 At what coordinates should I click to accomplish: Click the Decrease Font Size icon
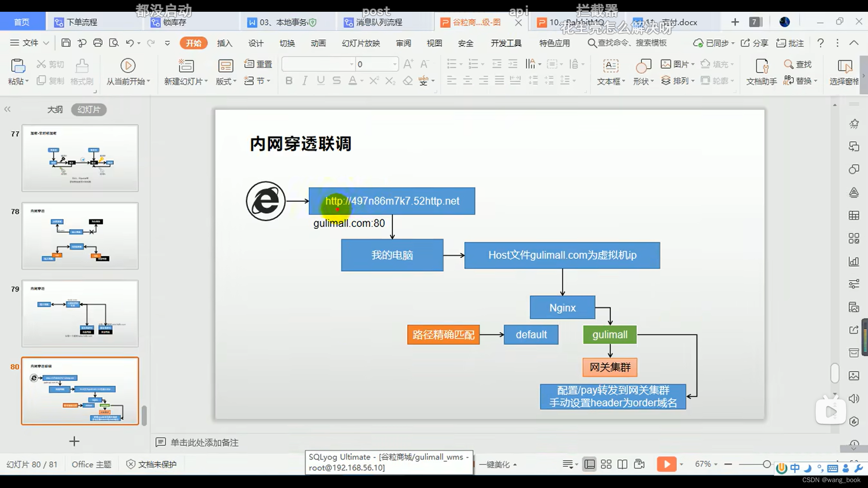(425, 64)
